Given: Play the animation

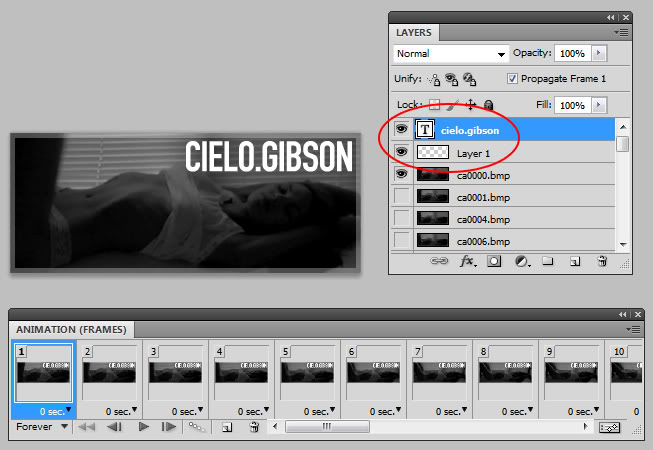Looking at the screenshot, I should pyautogui.click(x=144, y=427).
